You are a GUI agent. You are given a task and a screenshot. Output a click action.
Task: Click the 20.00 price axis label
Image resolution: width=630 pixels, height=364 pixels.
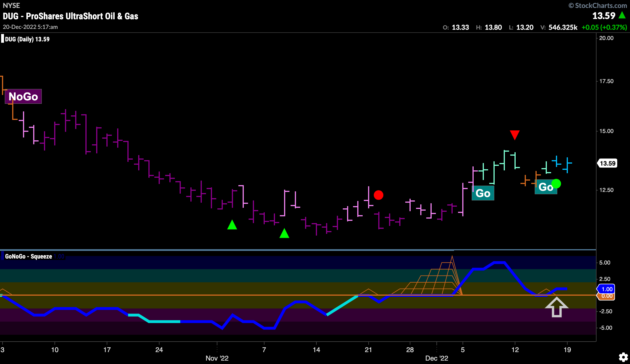tap(606, 38)
